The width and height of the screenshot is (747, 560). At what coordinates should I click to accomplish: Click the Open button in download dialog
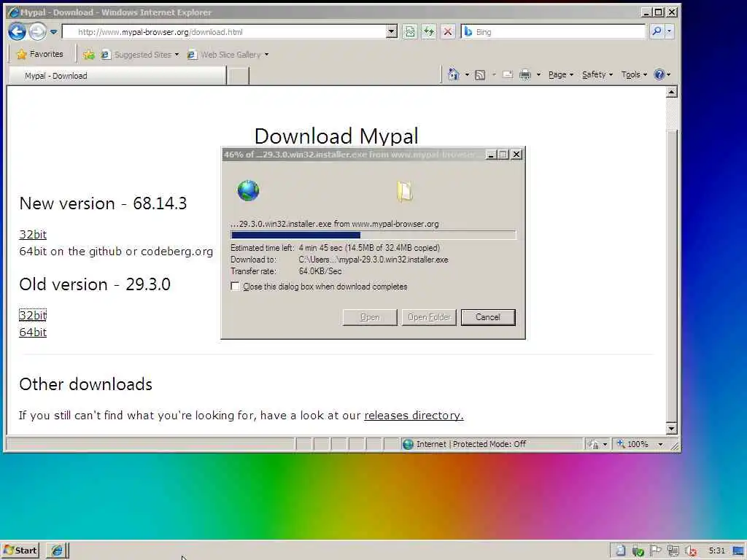coord(370,317)
